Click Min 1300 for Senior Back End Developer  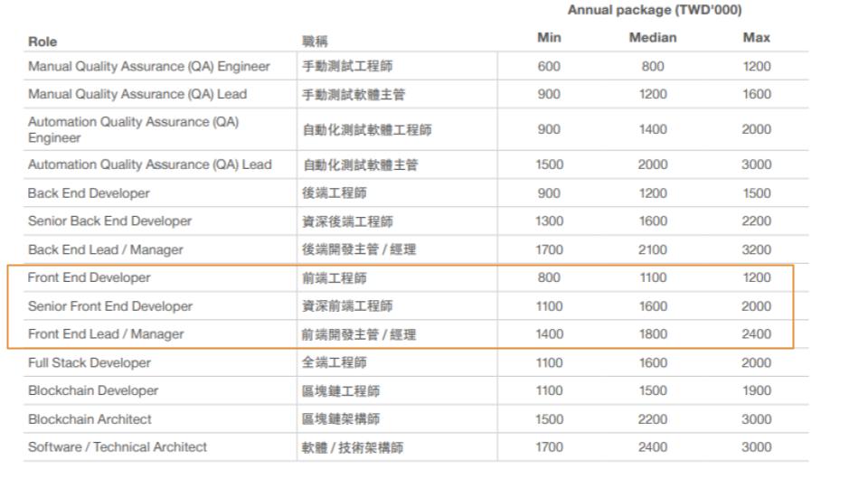point(549,221)
